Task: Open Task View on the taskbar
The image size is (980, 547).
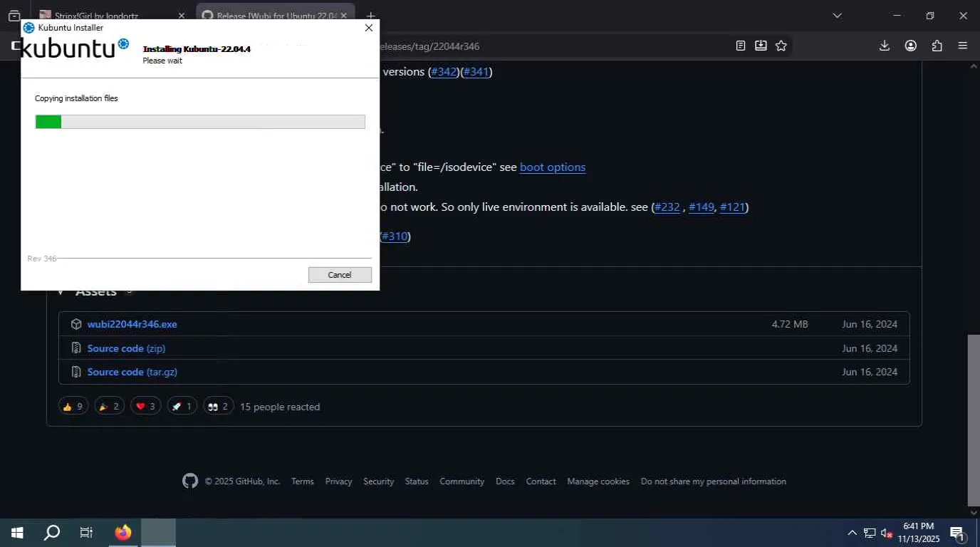Action: 86,533
